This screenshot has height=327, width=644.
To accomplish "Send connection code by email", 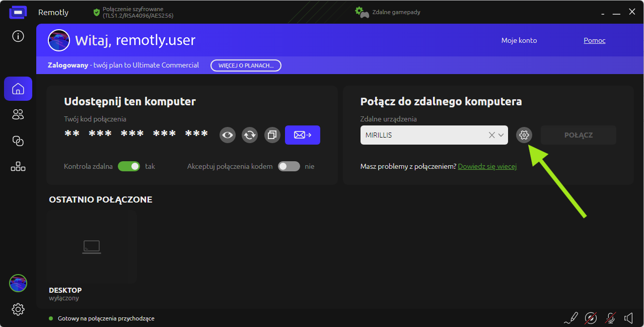I will (x=303, y=135).
